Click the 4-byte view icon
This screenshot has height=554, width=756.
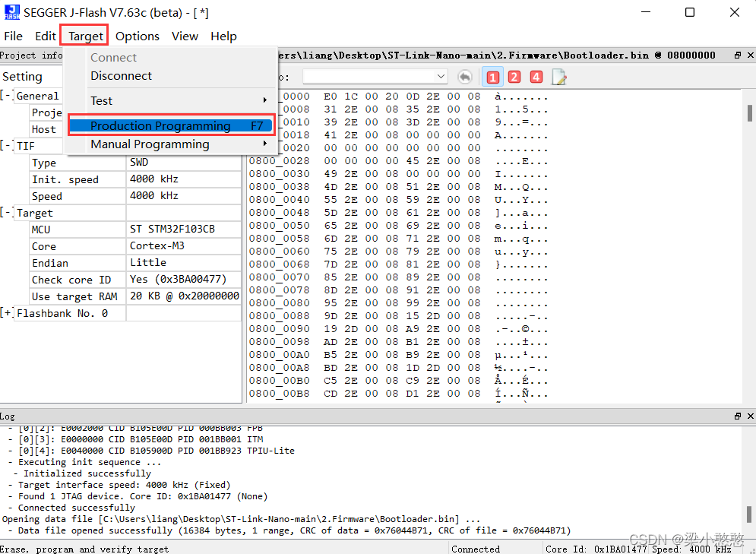click(x=536, y=77)
